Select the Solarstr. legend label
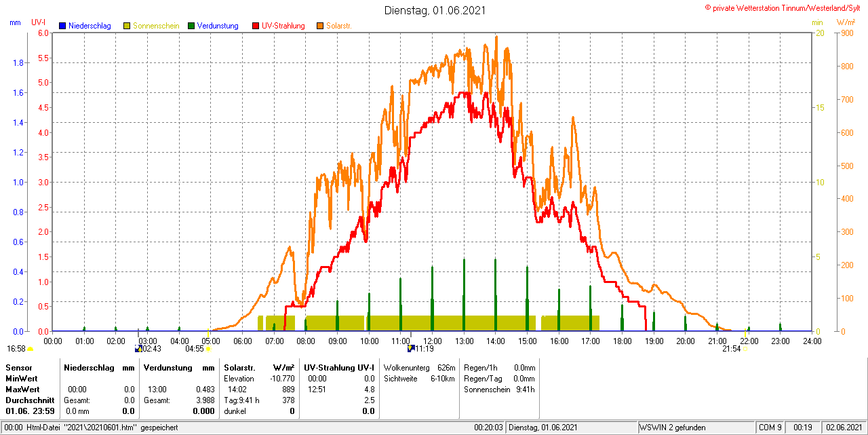The width and height of the screenshot is (868, 435). pyautogui.click(x=339, y=26)
